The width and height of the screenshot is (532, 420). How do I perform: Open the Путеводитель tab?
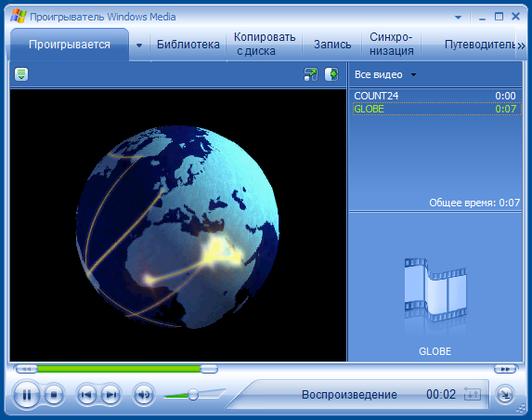tap(480, 45)
